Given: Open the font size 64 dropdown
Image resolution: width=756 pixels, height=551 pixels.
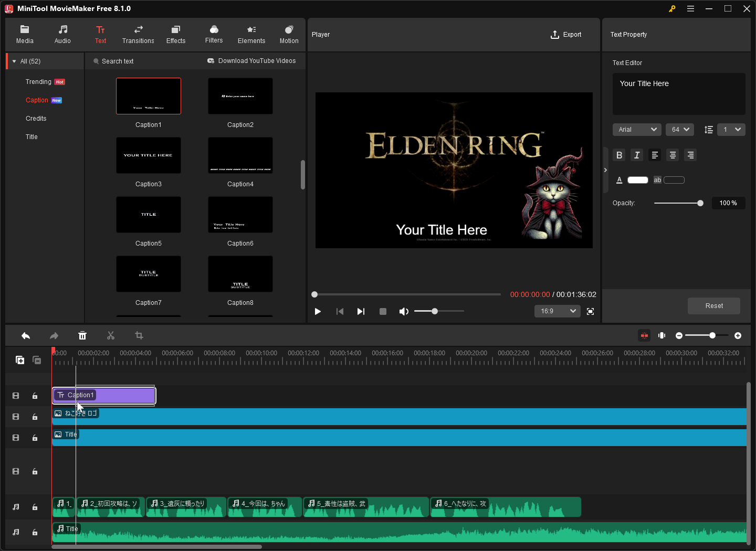Looking at the screenshot, I should pos(680,130).
